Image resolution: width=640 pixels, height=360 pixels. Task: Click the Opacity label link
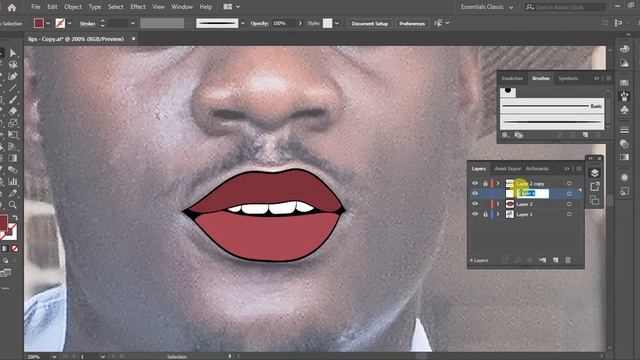pyautogui.click(x=260, y=24)
